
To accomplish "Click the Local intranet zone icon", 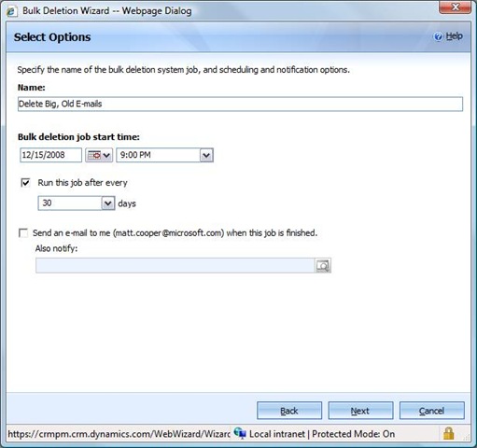I will [x=240, y=433].
